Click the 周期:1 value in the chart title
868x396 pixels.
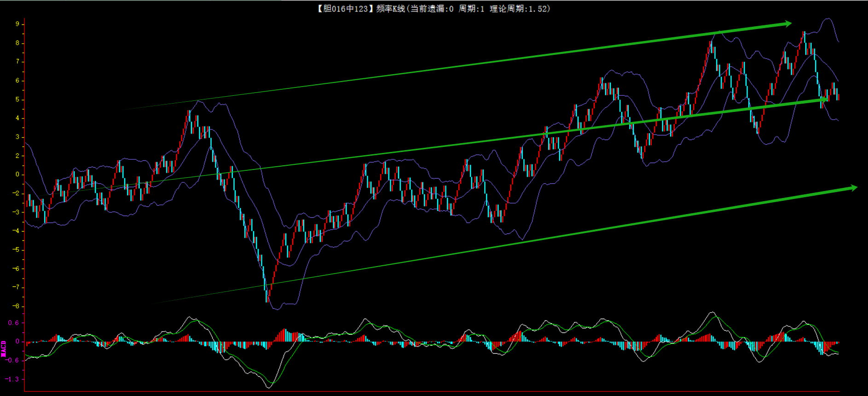471,9
